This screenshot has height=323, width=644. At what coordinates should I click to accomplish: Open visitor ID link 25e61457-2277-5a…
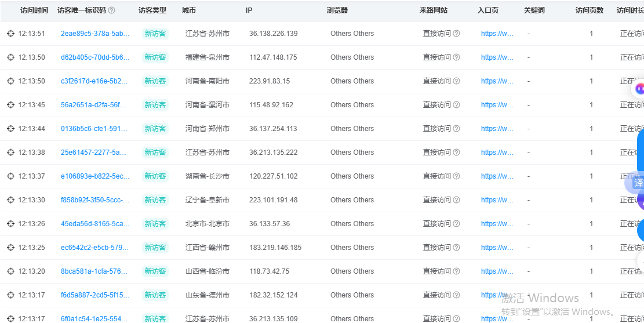click(x=93, y=153)
